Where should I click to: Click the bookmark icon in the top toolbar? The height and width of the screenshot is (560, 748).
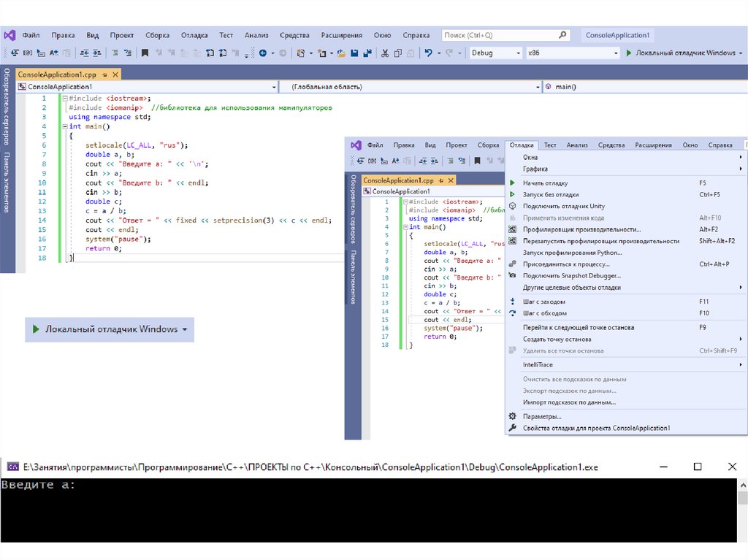pos(145,53)
